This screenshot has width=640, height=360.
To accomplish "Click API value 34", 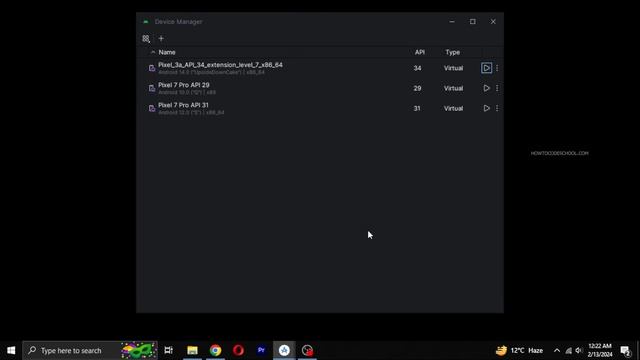I will click(417, 68).
